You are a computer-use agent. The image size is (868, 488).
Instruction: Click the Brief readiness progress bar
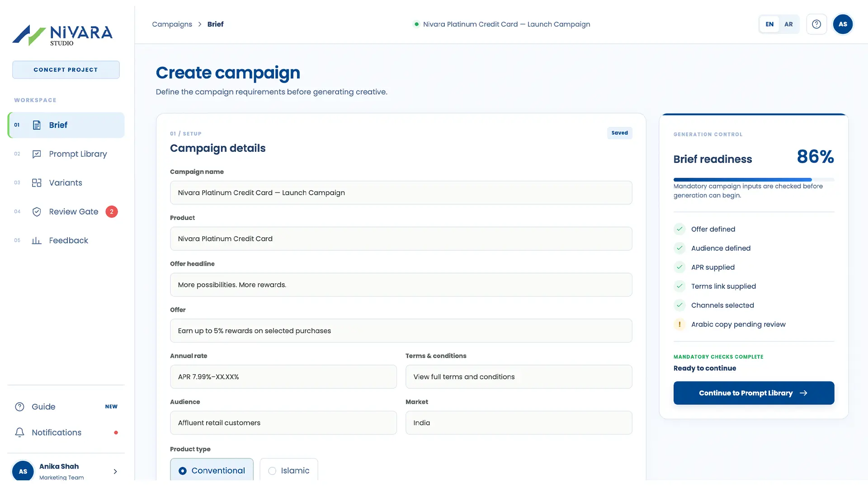pyautogui.click(x=754, y=180)
